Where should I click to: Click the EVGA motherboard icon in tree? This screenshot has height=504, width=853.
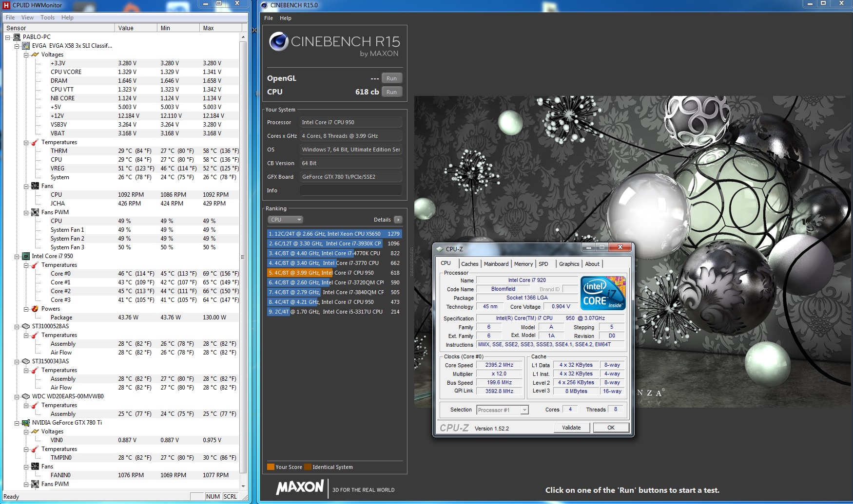coord(26,46)
